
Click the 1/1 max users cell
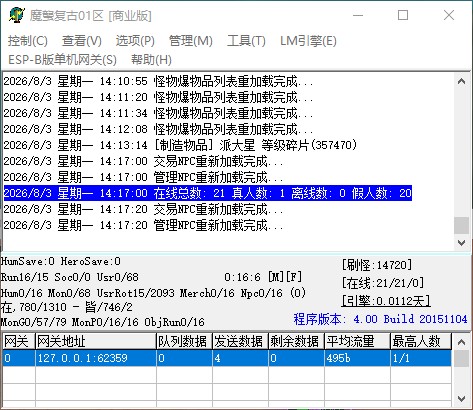coord(421,358)
